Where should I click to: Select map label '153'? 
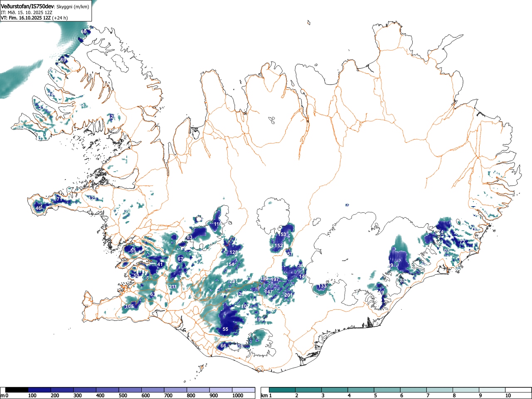pyautogui.click(x=282, y=234)
